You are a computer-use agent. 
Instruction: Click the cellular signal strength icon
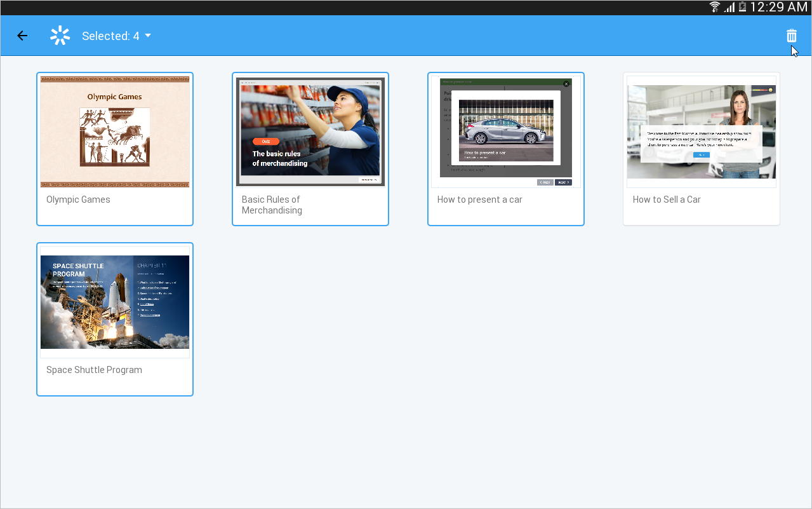729,7
